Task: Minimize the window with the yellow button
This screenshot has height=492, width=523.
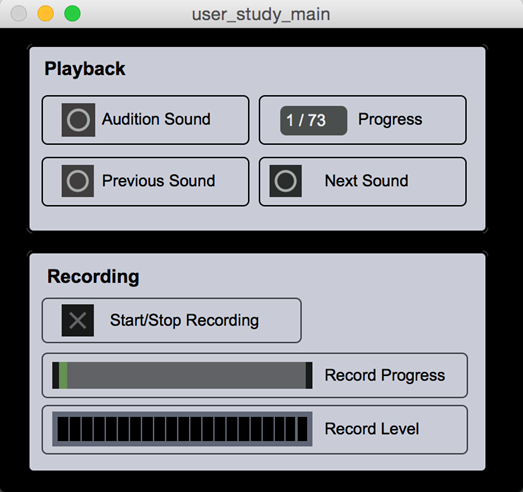Action: point(46,14)
